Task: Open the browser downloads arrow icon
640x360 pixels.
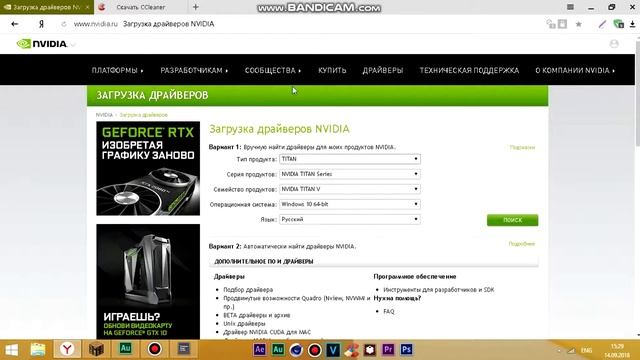Action: [632, 24]
